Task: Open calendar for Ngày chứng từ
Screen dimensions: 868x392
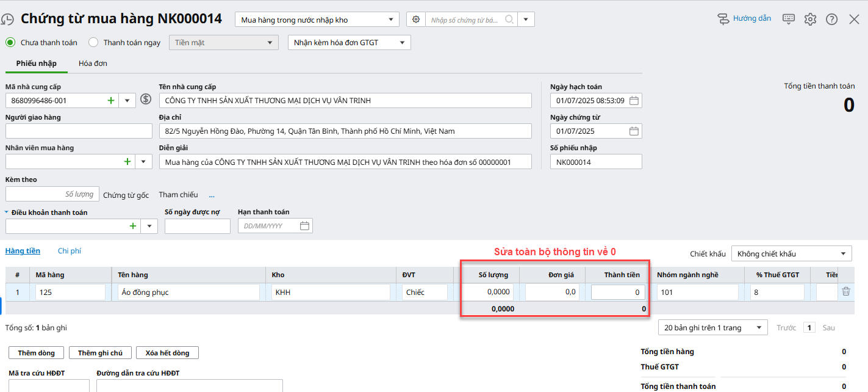Action: click(x=634, y=131)
